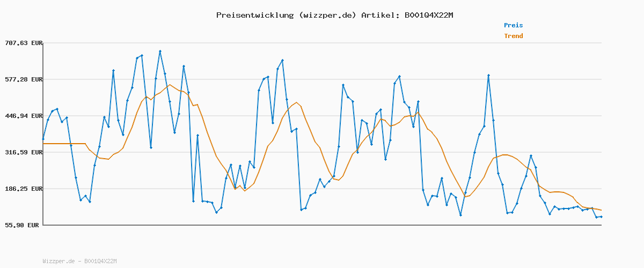Click the right end of the orange trend line

601,210
